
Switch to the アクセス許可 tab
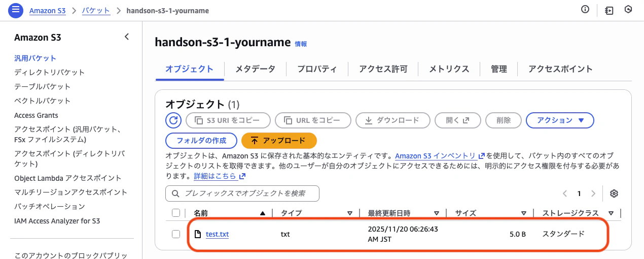point(383,69)
